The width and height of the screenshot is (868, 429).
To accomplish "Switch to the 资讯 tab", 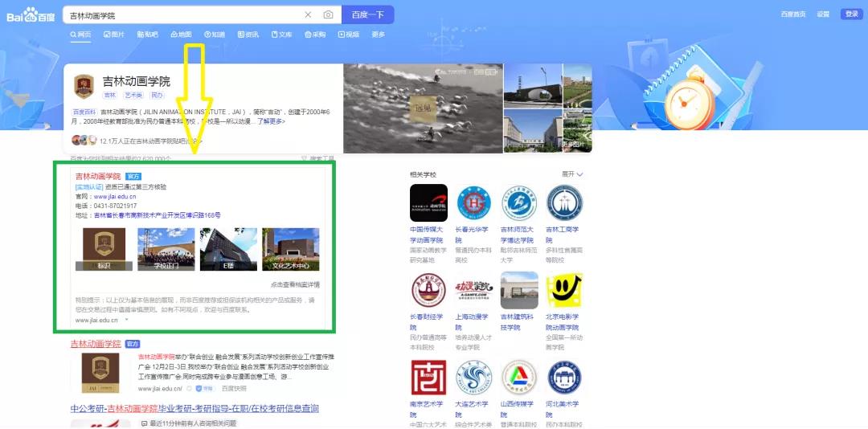I will coord(248,35).
